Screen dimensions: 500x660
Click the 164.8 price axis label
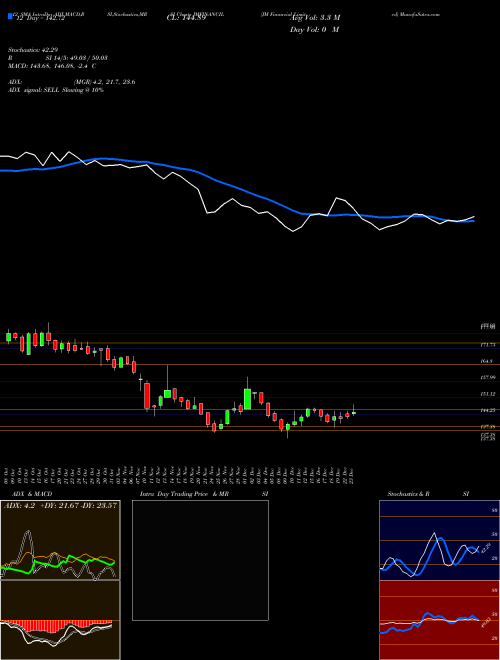point(486,361)
